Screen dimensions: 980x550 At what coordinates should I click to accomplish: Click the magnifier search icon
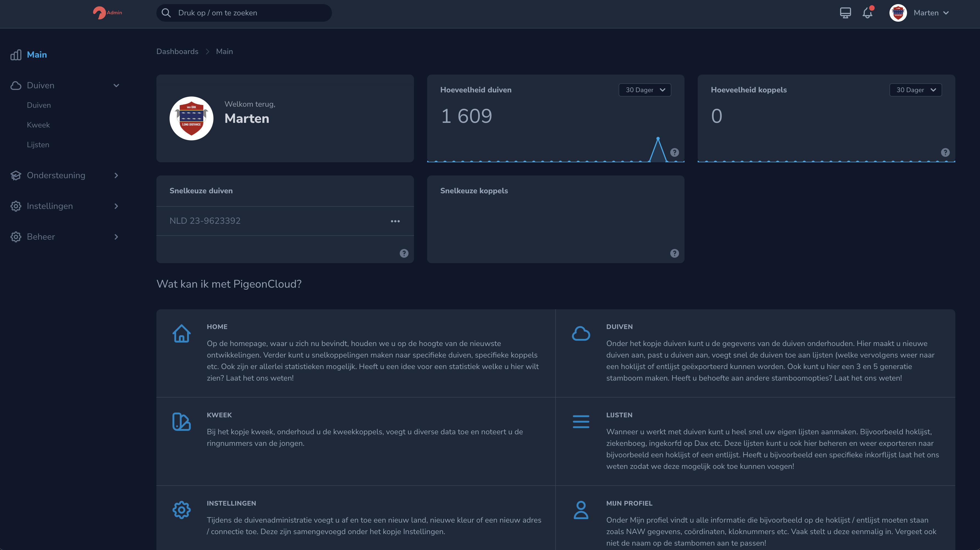tap(166, 13)
